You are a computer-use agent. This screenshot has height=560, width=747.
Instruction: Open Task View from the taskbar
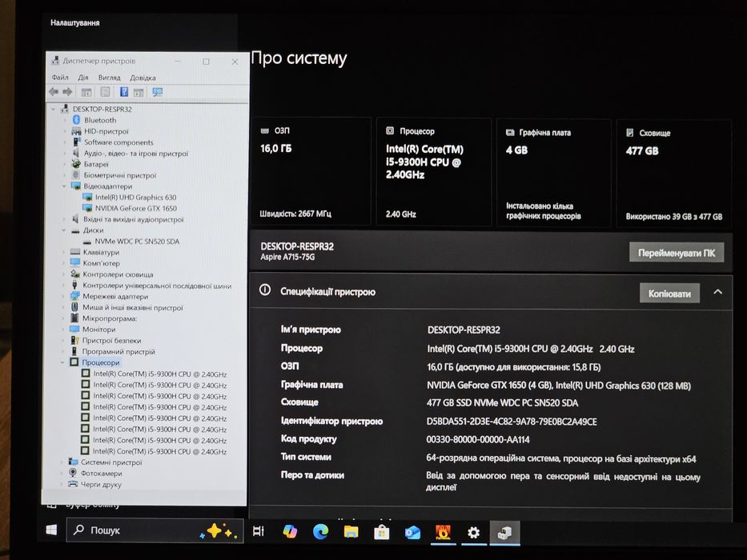click(x=259, y=531)
